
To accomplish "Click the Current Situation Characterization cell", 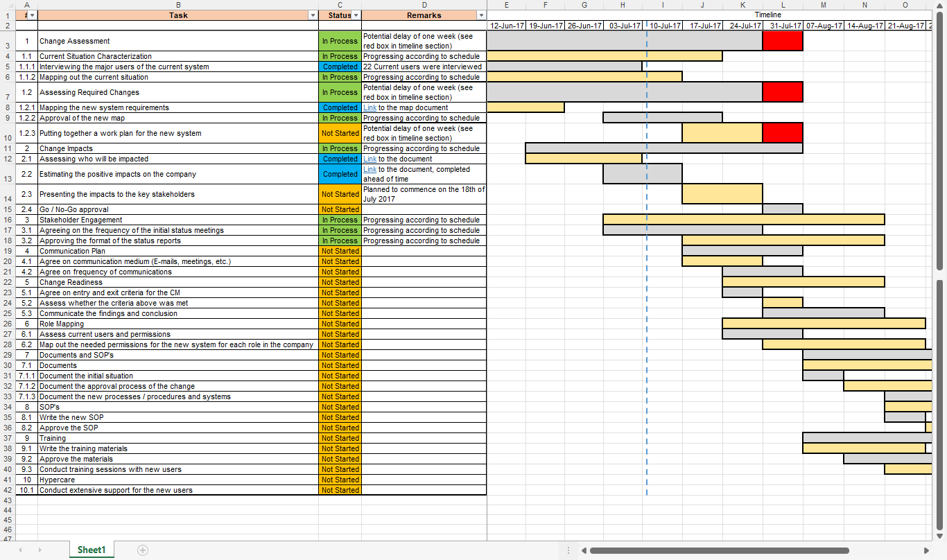I will point(178,56).
